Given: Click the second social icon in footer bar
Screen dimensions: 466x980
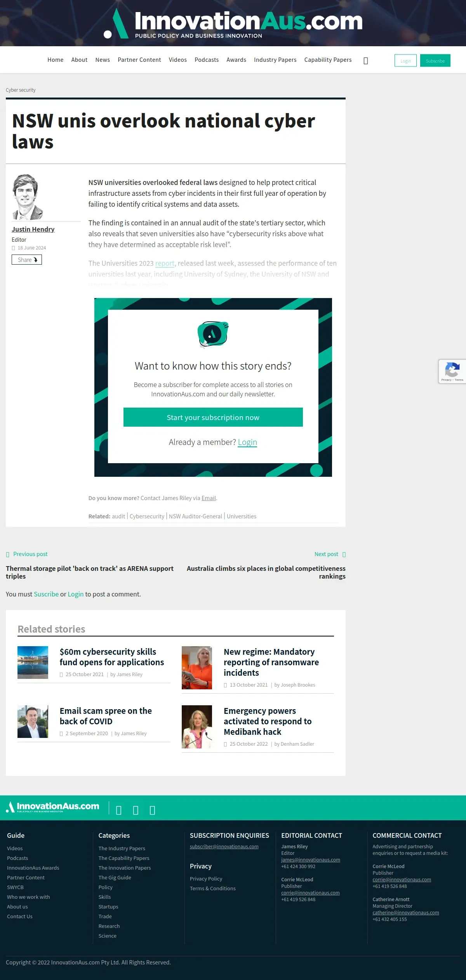Looking at the screenshot, I should coord(136,810).
